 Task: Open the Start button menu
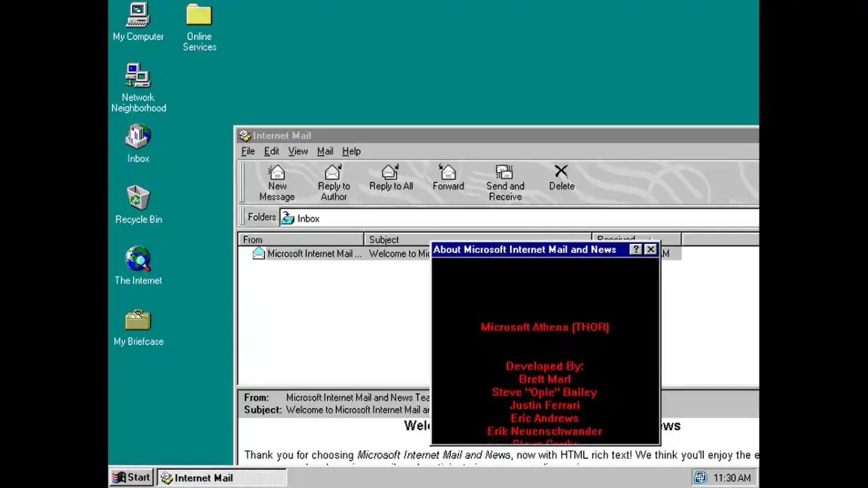coord(132,477)
